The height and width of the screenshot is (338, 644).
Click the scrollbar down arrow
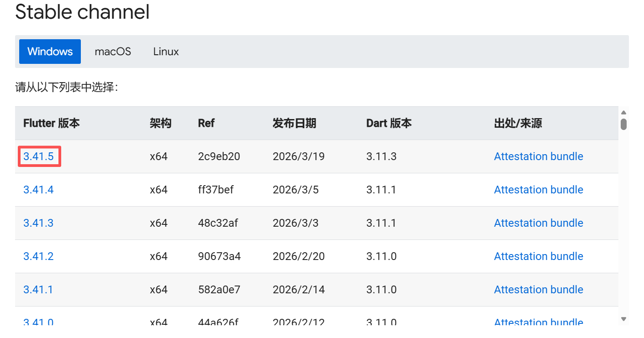(x=623, y=319)
